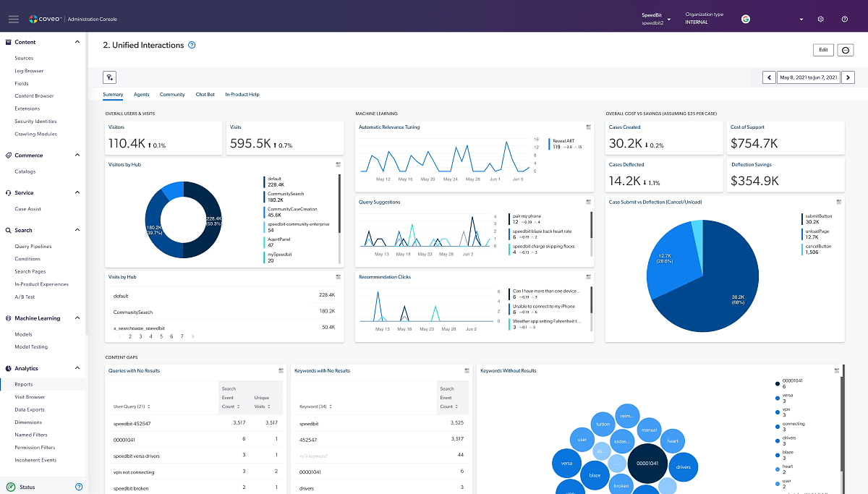Open the hamburger navigation menu

[x=14, y=19]
